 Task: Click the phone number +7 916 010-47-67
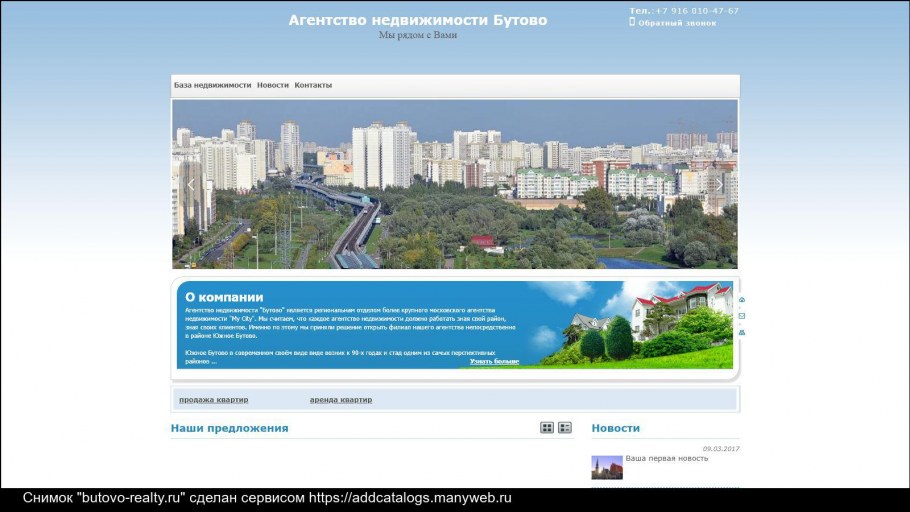coord(697,10)
